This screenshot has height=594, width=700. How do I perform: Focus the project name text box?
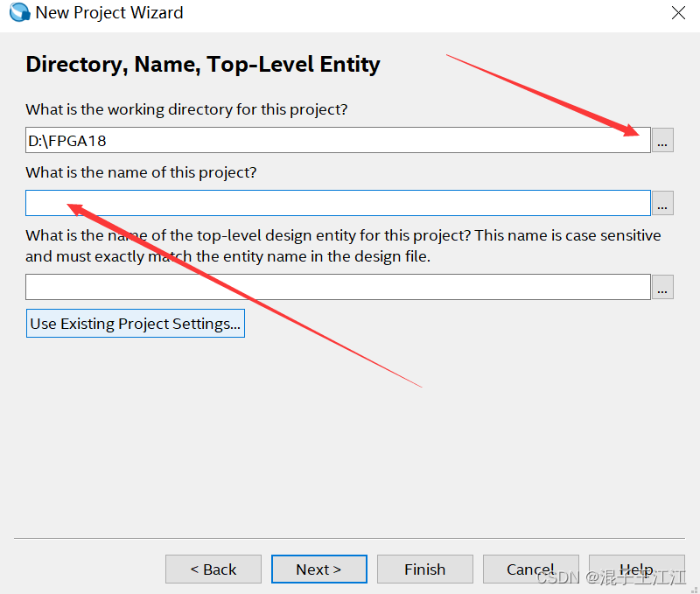coord(338,203)
